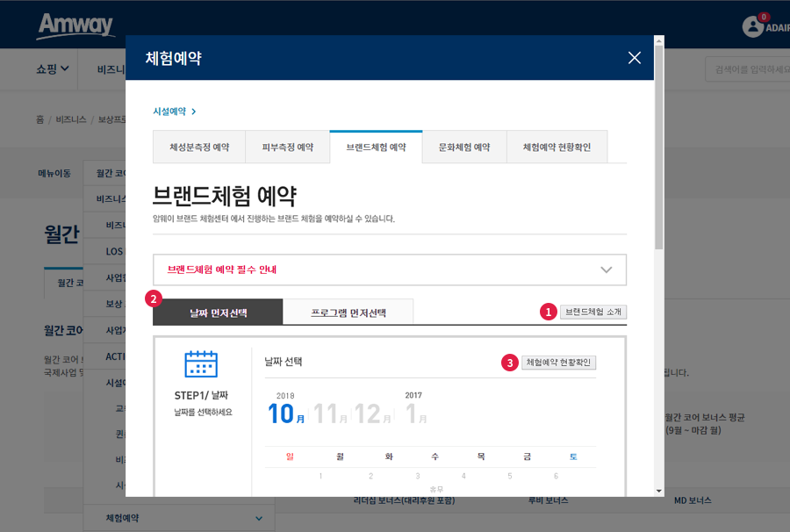Screen dimensions: 790x532
Task: Click the 루비 보너스 column header
Action: [x=548, y=500]
